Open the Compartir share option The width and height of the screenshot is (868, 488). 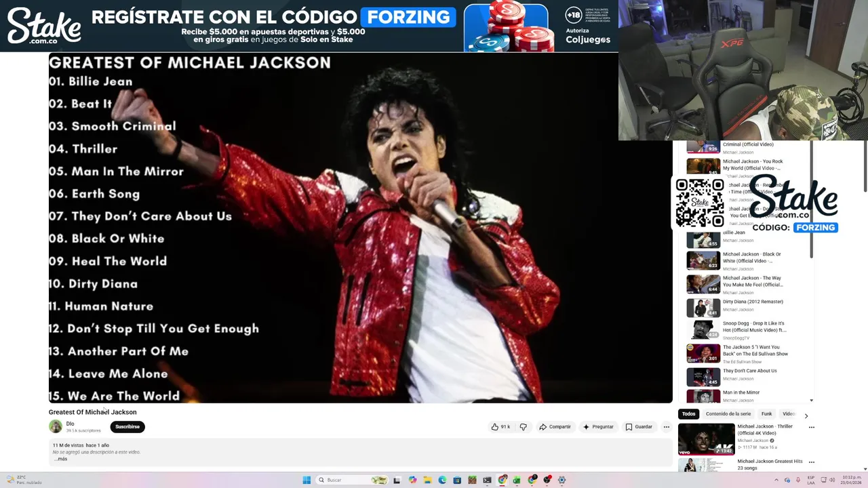pos(555,427)
